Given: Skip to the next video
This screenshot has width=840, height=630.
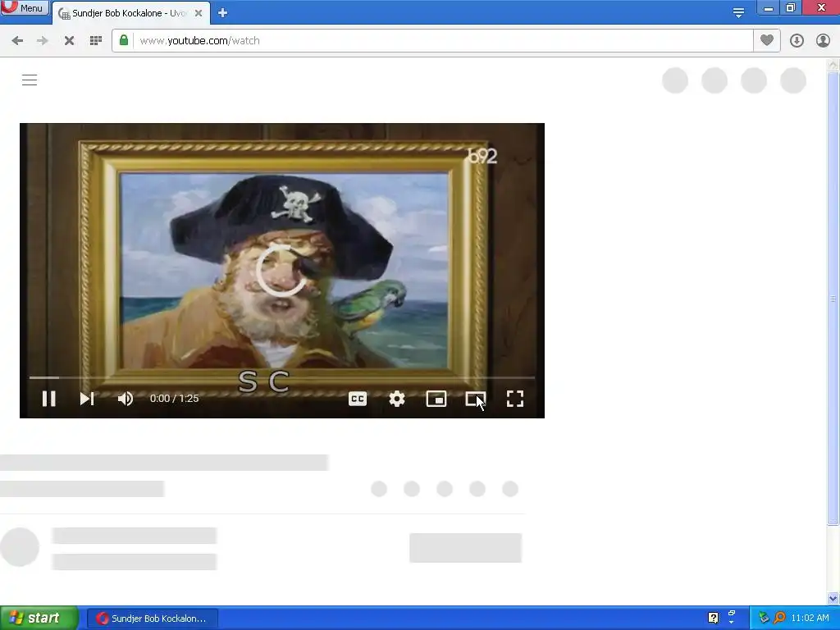Looking at the screenshot, I should pos(87,399).
